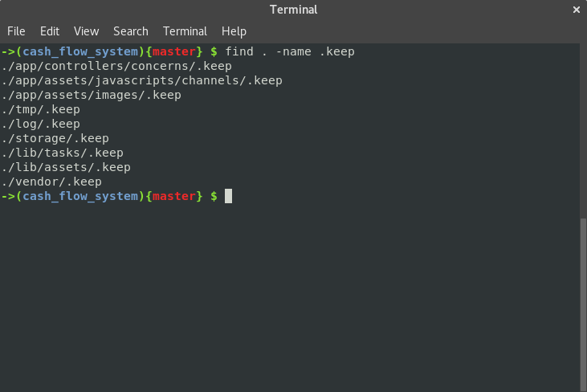The image size is (587, 392).
Task: Select the Terminal menu in menu bar
Action: [185, 31]
